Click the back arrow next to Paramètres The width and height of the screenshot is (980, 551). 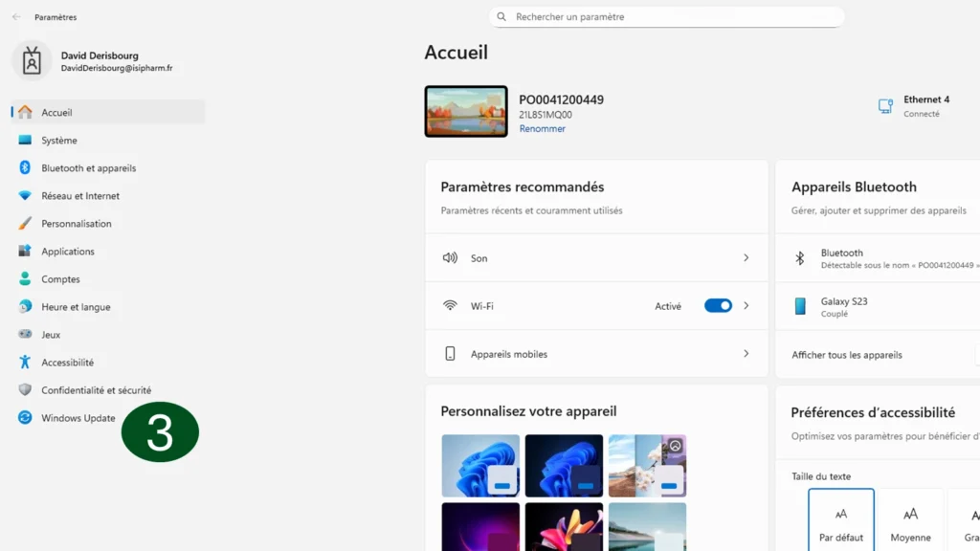click(16, 17)
